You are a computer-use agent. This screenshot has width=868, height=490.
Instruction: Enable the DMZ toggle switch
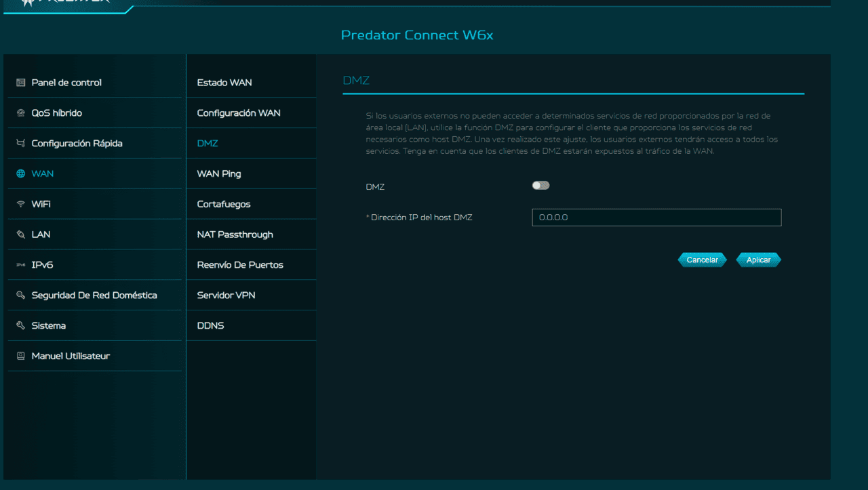pyautogui.click(x=540, y=186)
